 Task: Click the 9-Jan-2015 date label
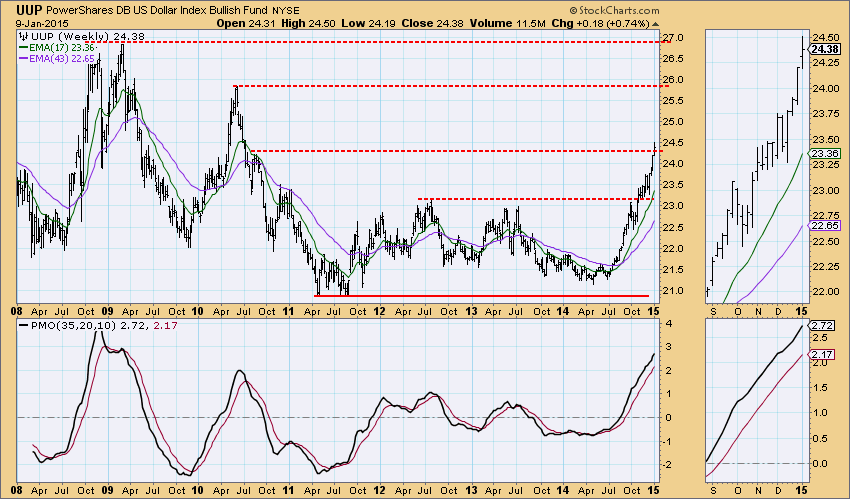click(42, 23)
